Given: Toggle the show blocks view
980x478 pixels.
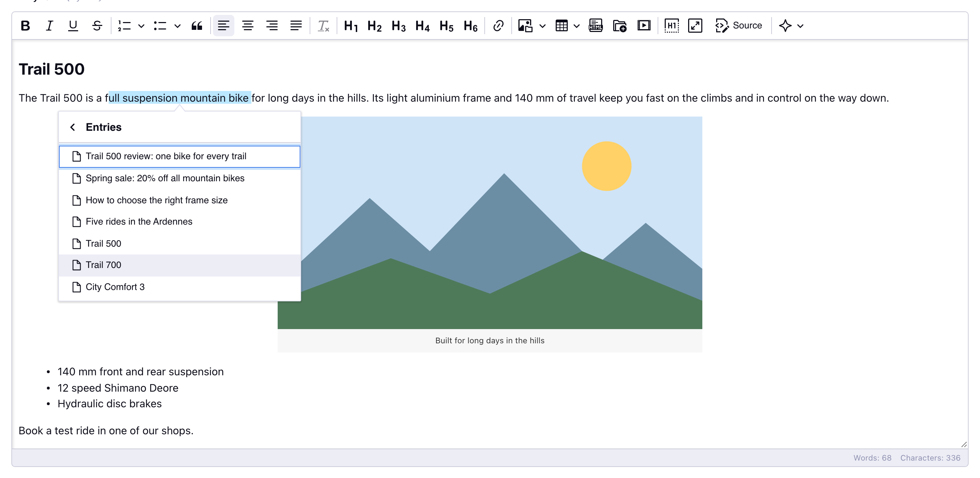Looking at the screenshot, I should [671, 26].
